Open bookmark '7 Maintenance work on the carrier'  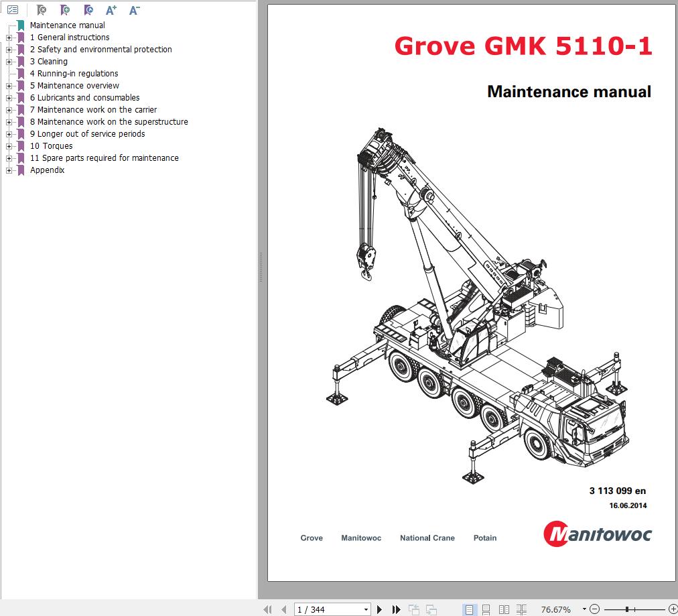pos(93,110)
